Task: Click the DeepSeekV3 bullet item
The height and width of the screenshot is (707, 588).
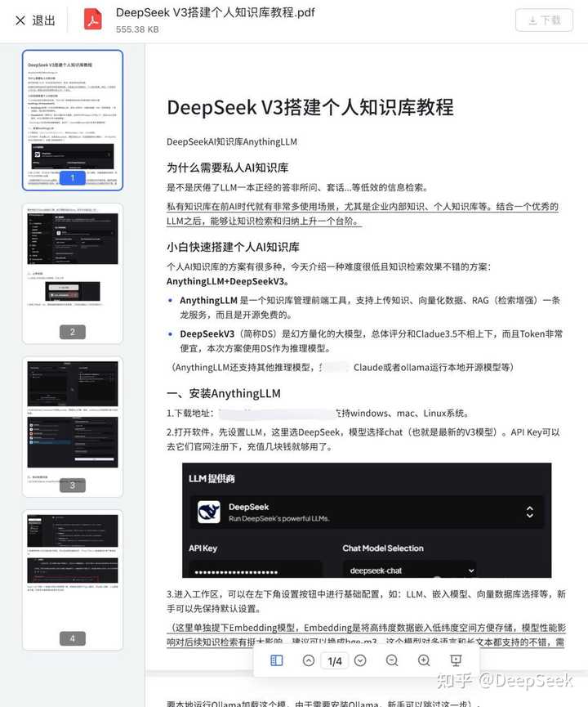Action: (372, 341)
